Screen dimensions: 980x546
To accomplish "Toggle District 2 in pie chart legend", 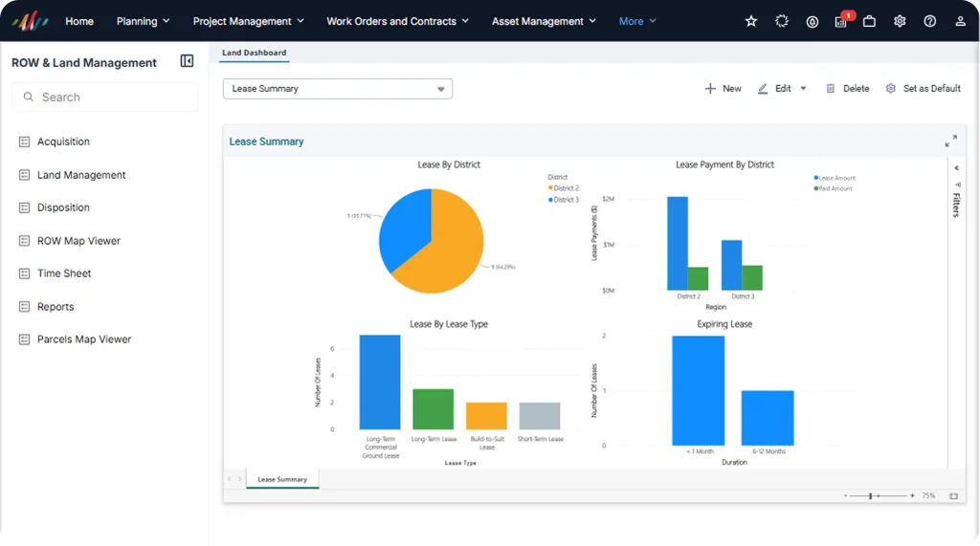I will coord(564,188).
